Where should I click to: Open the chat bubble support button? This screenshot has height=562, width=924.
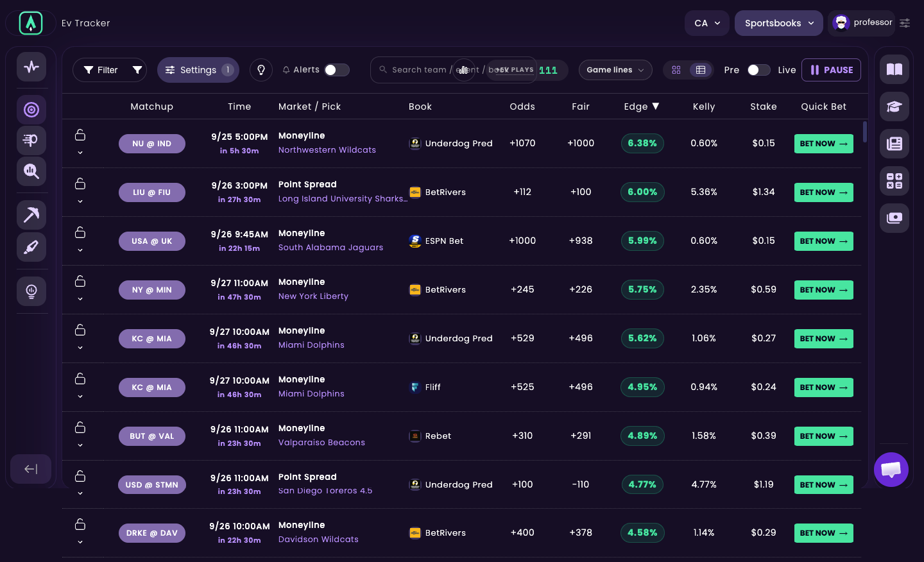point(891,470)
